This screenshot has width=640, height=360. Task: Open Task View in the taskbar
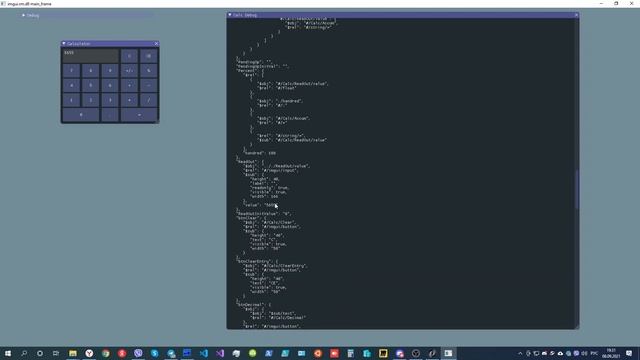click(56, 353)
